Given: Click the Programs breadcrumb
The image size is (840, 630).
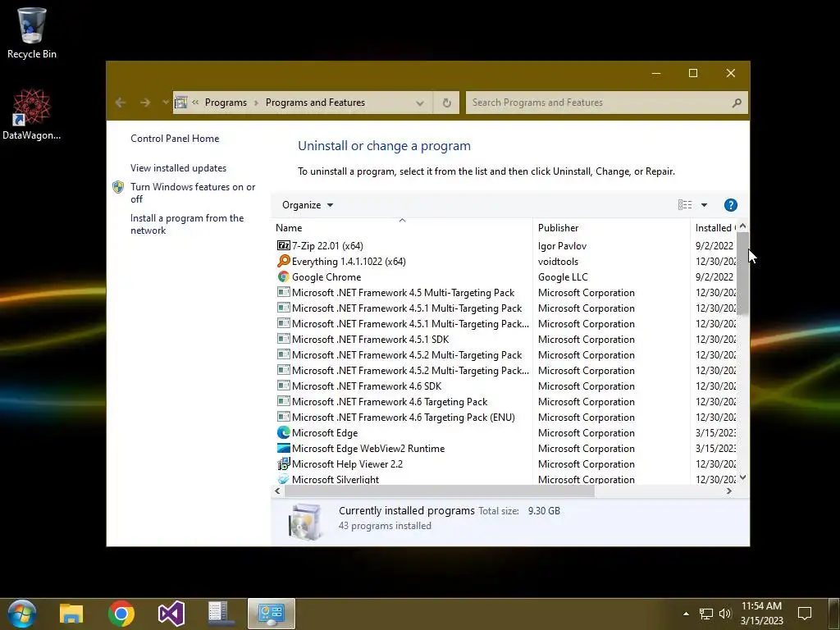Looking at the screenshot, I should pos(226,103).
